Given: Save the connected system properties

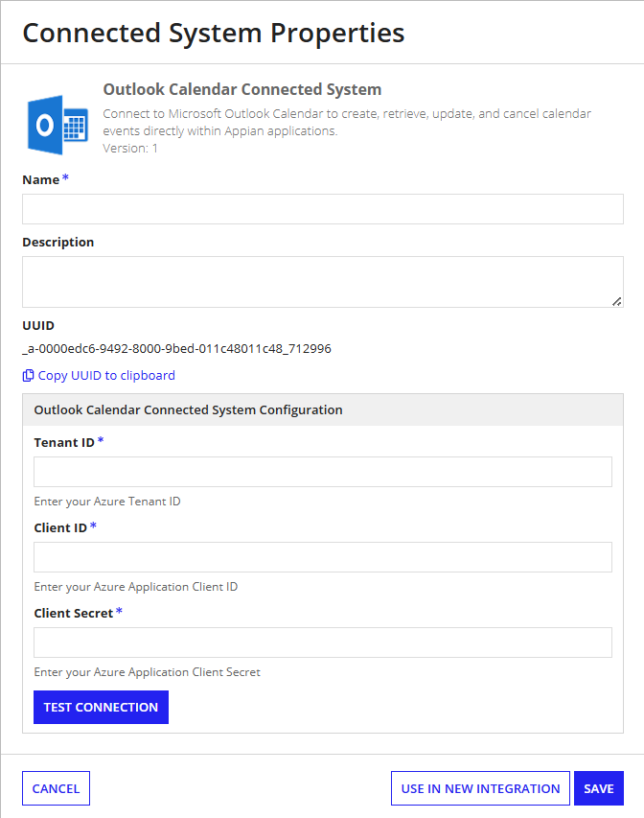Looking at the screenshot, I should (599, 788).
